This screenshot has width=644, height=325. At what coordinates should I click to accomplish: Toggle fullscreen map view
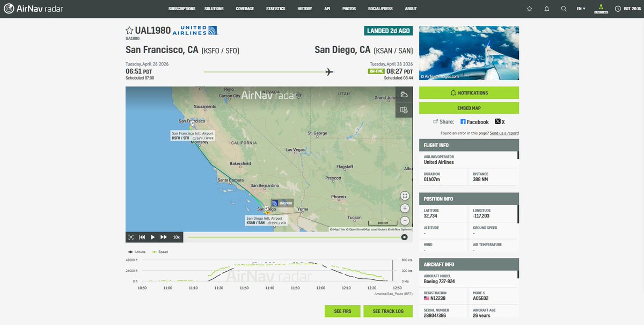pyautogui.click(x=405, y=196)
